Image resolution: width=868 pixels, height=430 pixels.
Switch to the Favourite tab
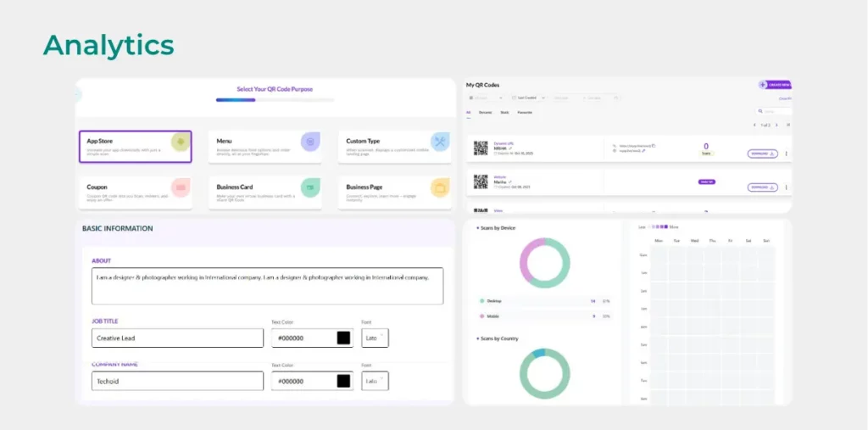525,113
